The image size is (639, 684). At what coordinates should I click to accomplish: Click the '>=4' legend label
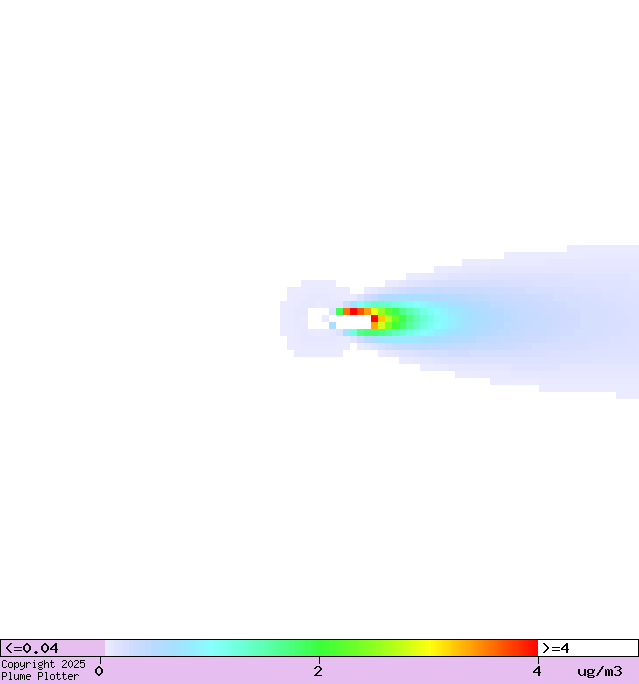pos(555,648)
